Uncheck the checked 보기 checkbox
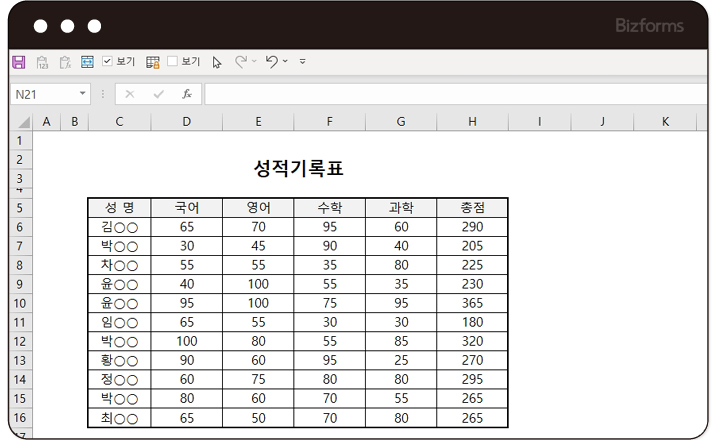The image size is (715, 440). (107, 61)
